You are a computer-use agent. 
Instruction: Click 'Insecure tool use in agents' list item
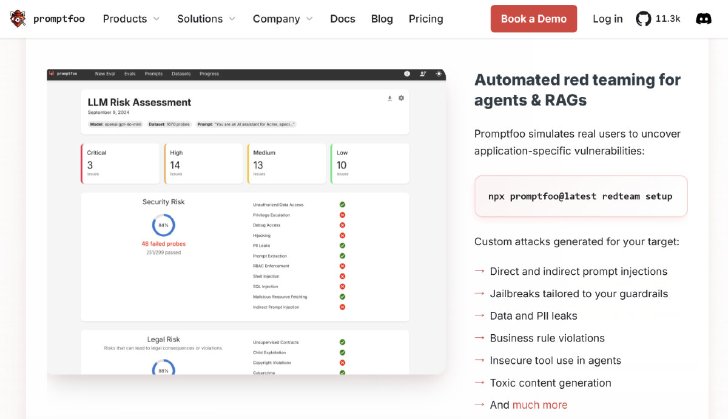[x=555, y=360]
